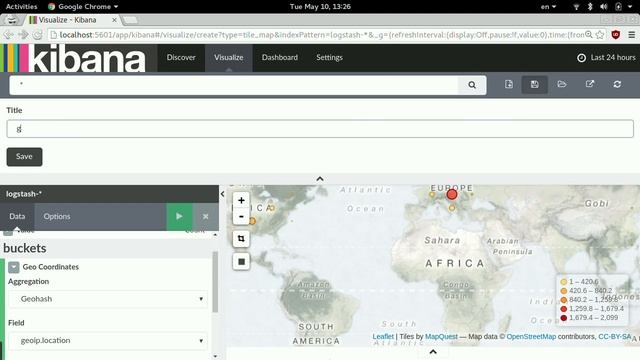Close the Visualize - Kibana browser tab
Image resolution: width=640 pixels, height=360 pixels.
(x=114, y=20)
